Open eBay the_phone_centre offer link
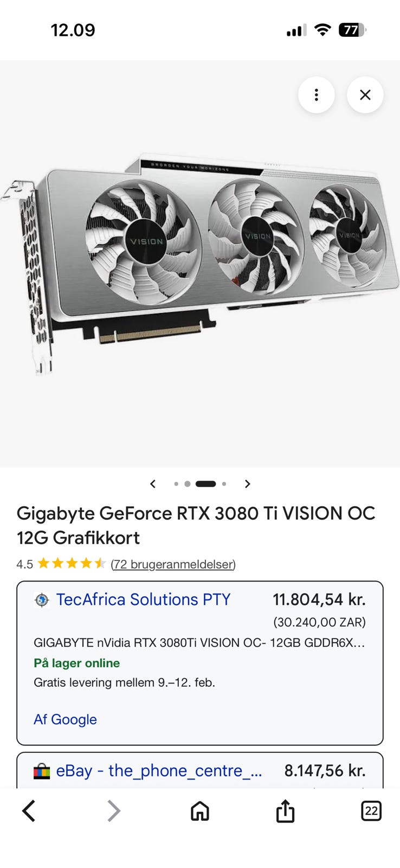The image size is (400, 868). click(x=159, y=771)
